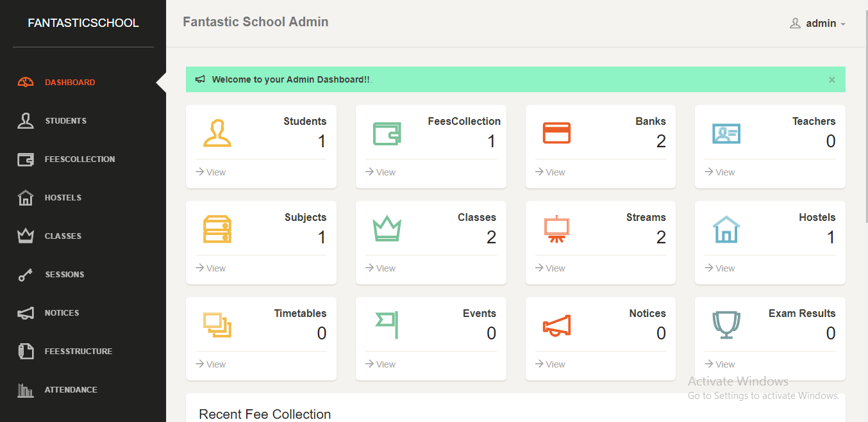Click the Sessions key icon in sidebar
868x422 pixels.
click(x=25, y=275)
